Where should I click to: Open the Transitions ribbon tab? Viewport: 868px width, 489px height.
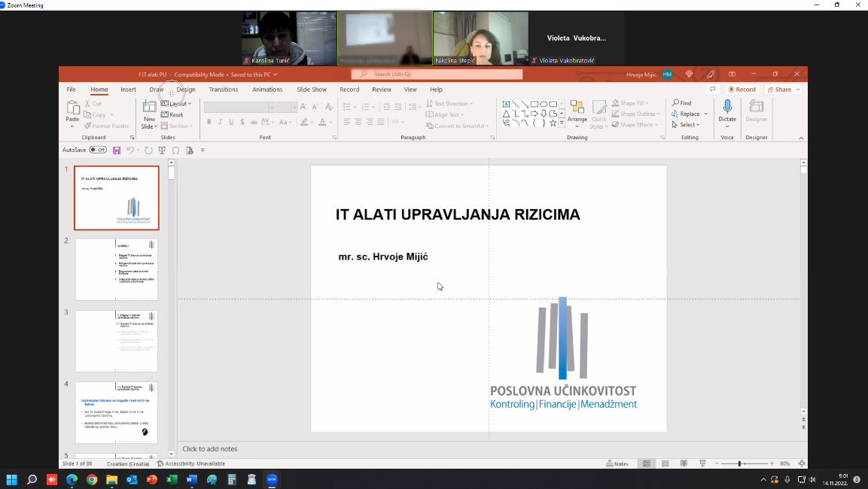223,90
